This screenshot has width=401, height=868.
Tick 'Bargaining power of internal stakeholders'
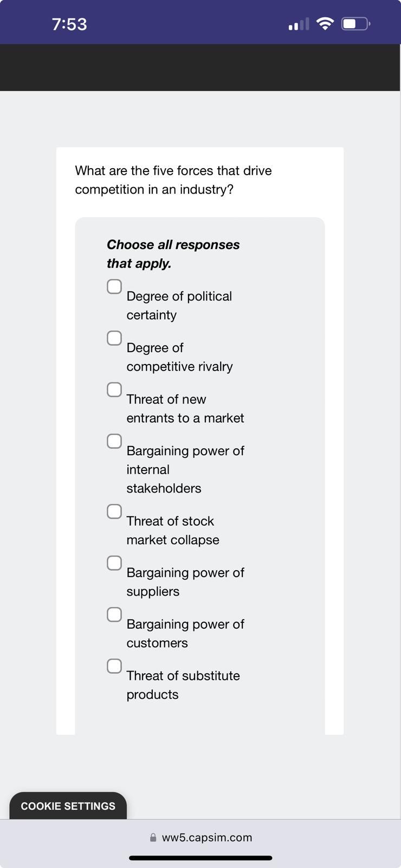pyautogui.click(x=114, y=441)
